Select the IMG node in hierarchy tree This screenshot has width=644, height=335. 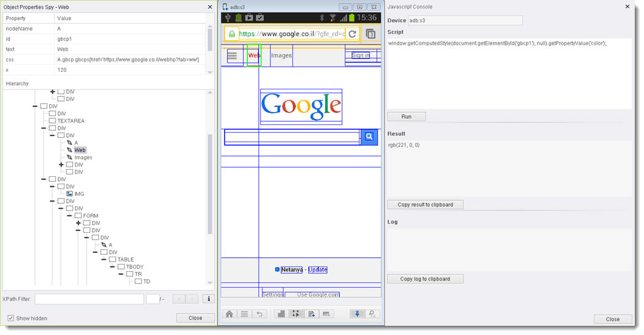click(x=79, y=194)
